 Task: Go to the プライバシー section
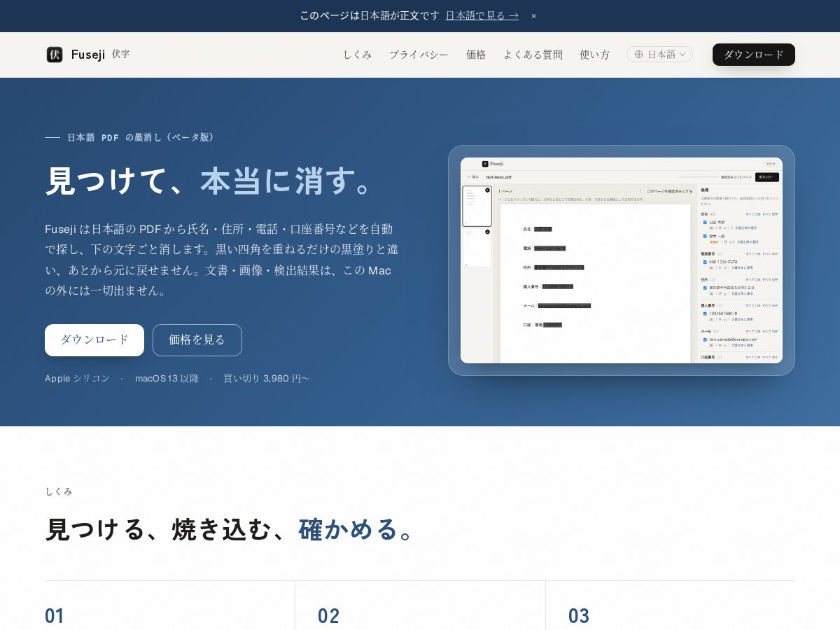point(419,55)
